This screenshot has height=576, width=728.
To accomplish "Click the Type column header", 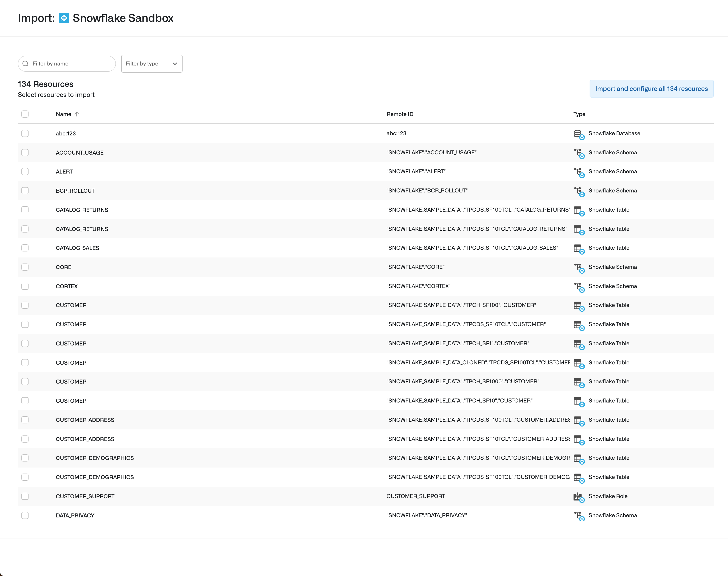I will pos(579,114).
